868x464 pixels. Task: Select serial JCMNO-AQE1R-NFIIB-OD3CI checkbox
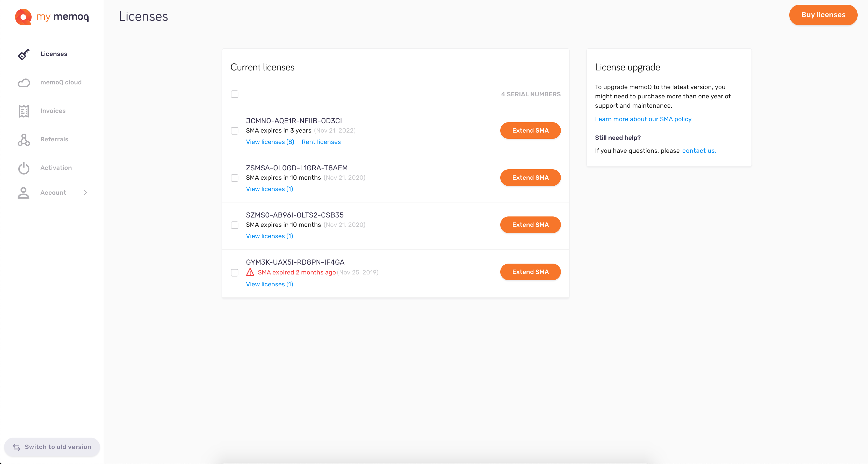[235, 131]
